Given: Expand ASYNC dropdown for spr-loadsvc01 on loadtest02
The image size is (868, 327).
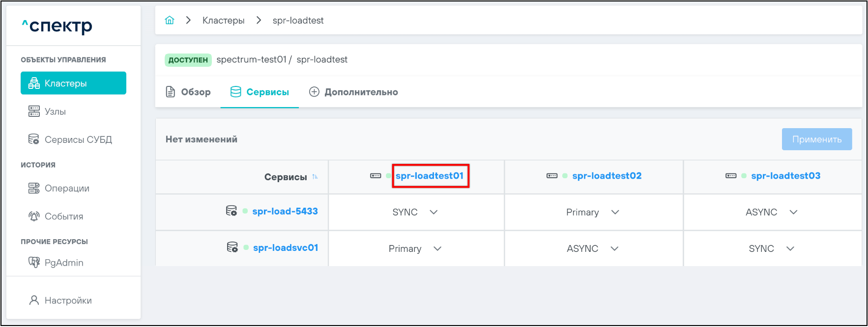Looking at the screenshot, I should (614, 248).
